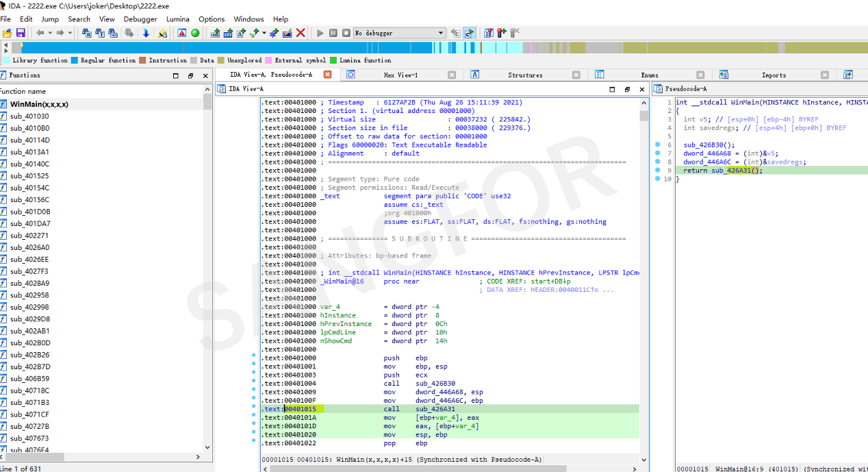Screen dimensions: 868x472
Task: Switch to the Hex View-1 tab
Action: click(400, 75)
